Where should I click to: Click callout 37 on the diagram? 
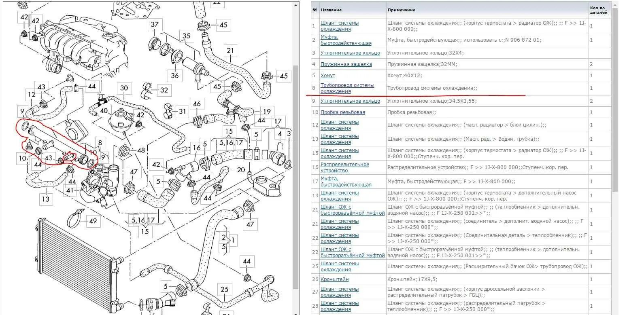pos(155,24)
